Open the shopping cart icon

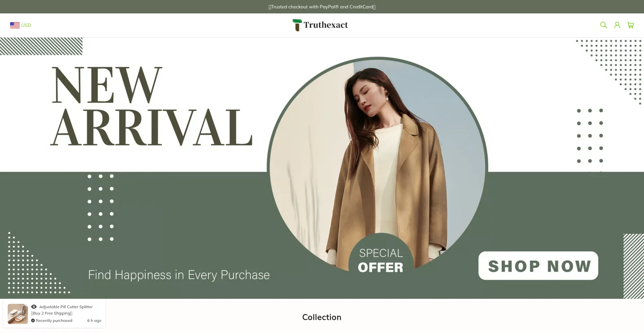point(631,25)
